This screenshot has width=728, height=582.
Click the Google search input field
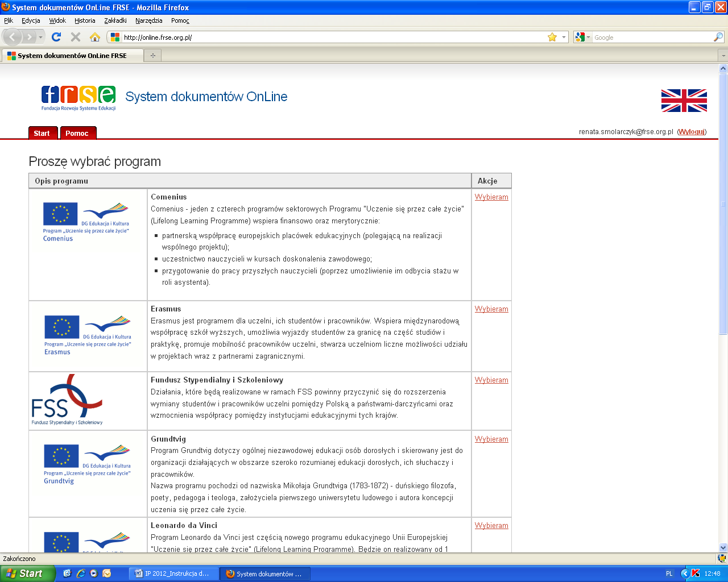tap(652, 37)
